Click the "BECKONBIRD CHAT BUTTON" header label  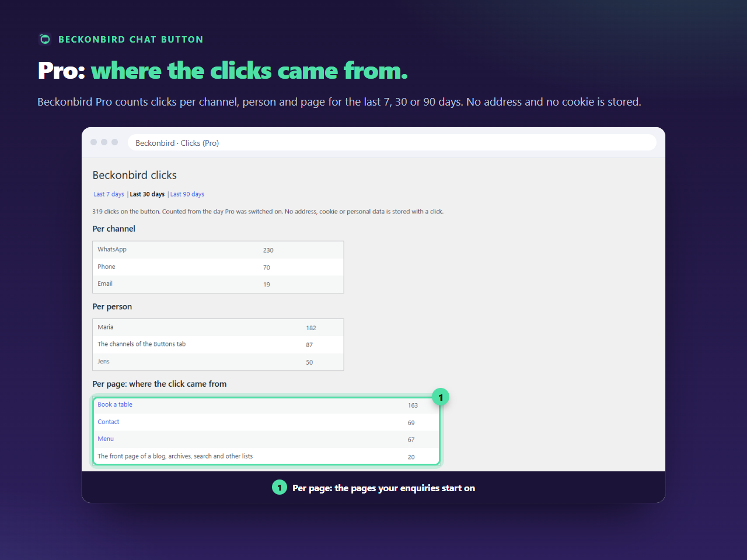131,40
